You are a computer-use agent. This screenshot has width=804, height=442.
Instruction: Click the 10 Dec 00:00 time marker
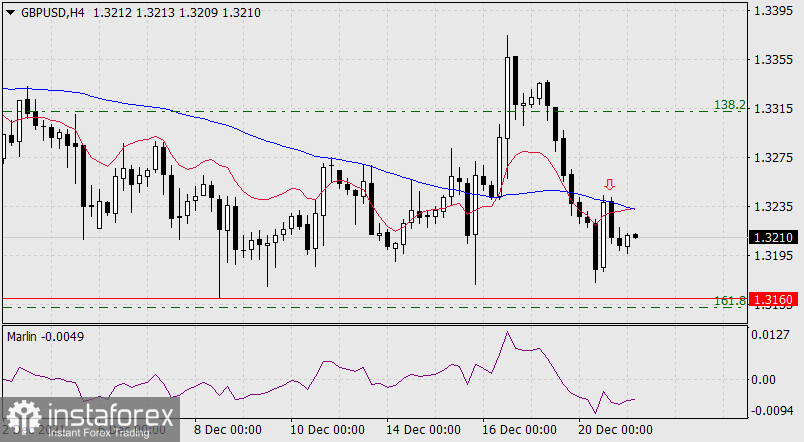[326, 430]
